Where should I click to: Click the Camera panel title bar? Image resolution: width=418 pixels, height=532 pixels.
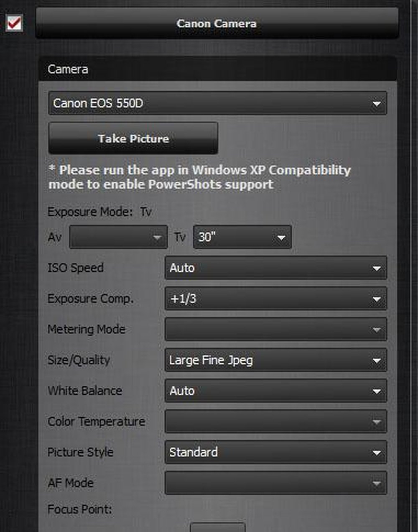217,69
